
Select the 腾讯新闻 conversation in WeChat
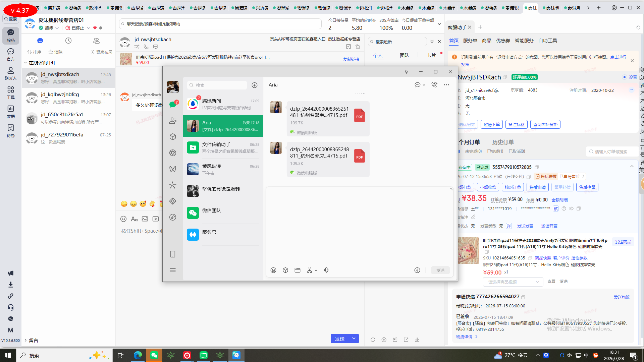pyautogui.click(x=223, y=104)
